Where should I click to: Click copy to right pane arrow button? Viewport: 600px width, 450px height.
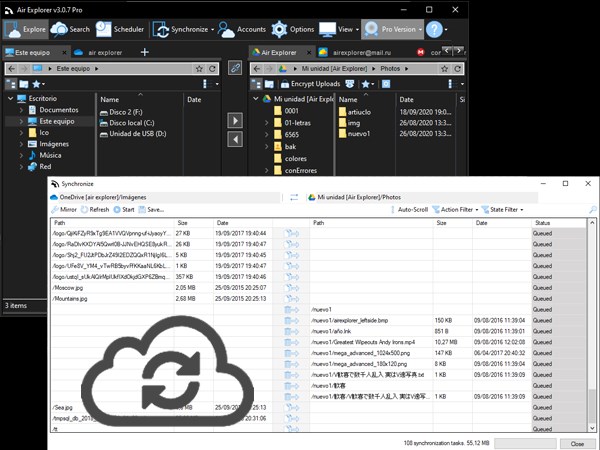click(x=235, y=120)
